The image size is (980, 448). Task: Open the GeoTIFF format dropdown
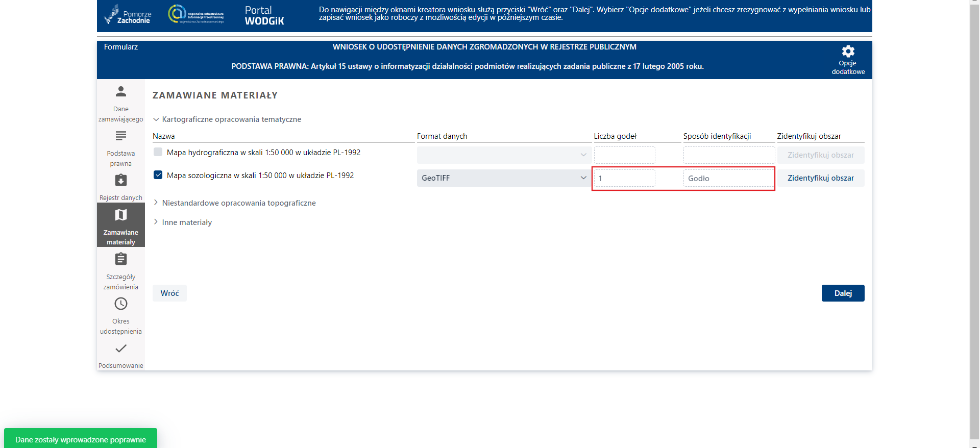(503, 178)
